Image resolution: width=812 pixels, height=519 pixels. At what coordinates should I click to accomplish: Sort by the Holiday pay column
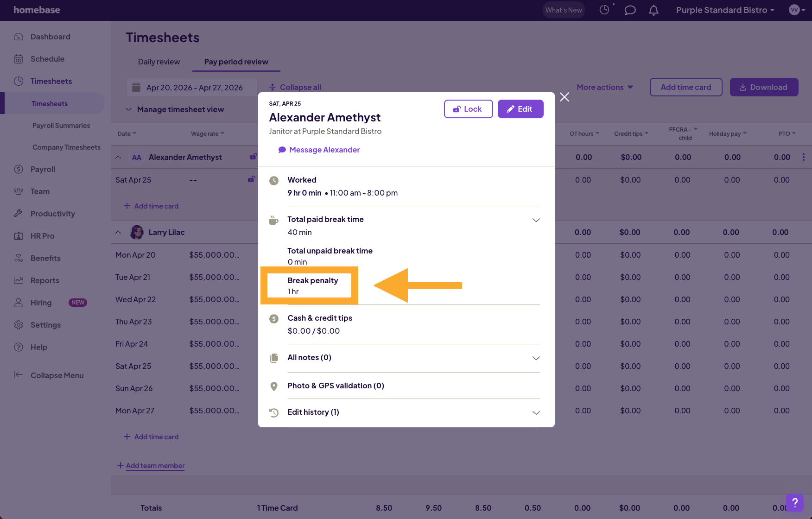728,133
